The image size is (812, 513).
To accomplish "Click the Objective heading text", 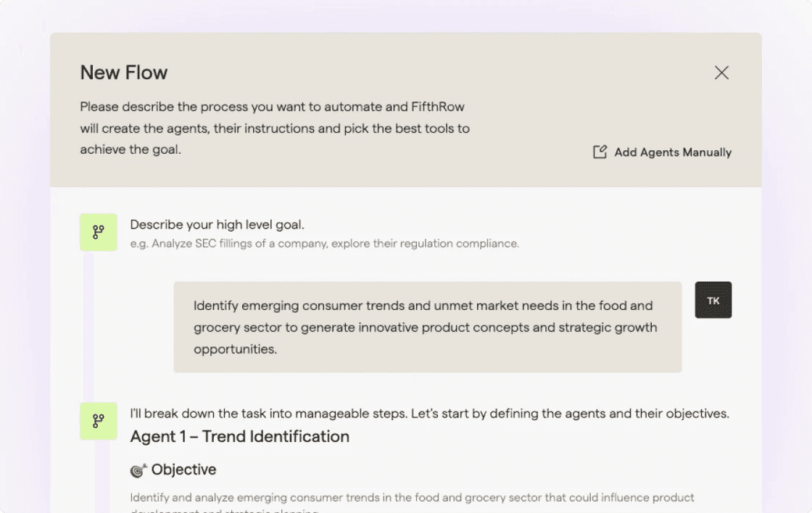I will (x=184, y=469).
